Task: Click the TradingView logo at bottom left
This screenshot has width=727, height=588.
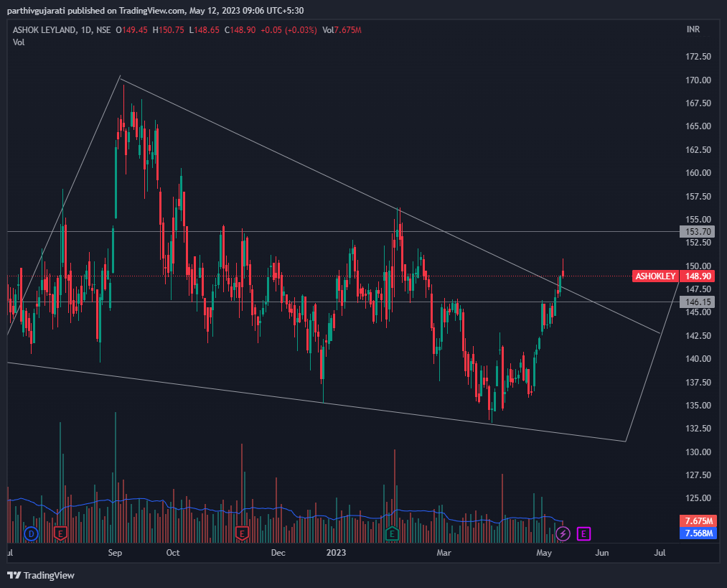Action: coord(14,575)
